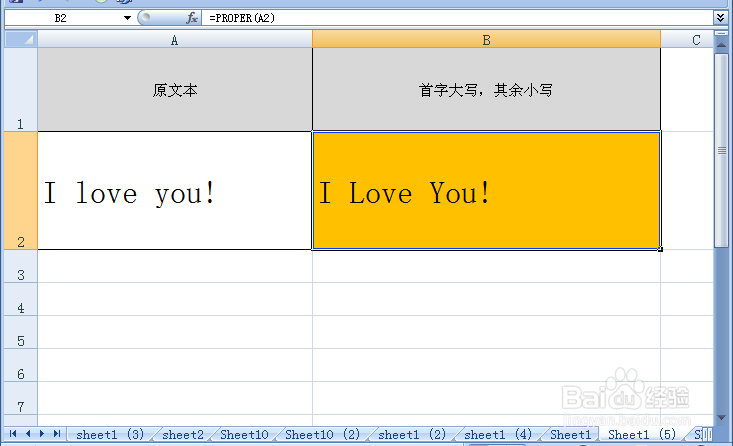The image size is (733, 446).
Task: Select row 1 header
Action: pos(21,89)
